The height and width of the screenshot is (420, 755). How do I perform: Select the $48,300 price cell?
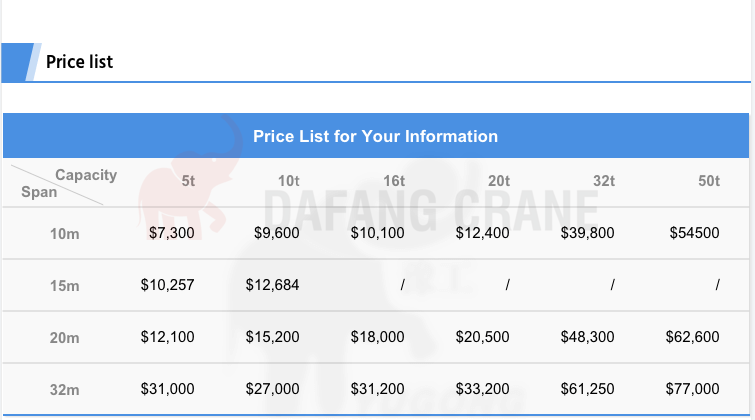(x=587, y=337)
